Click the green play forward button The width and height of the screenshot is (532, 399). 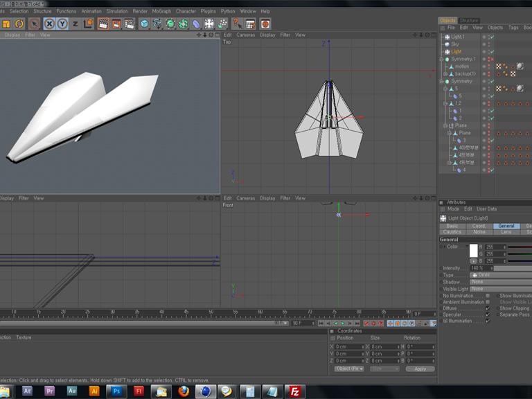tap(342, 323)
